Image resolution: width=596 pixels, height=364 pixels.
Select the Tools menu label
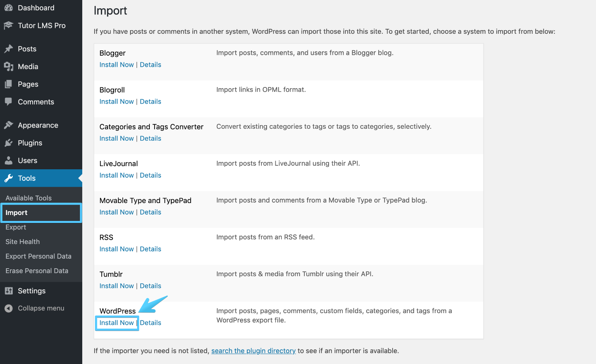click(27, 178)
